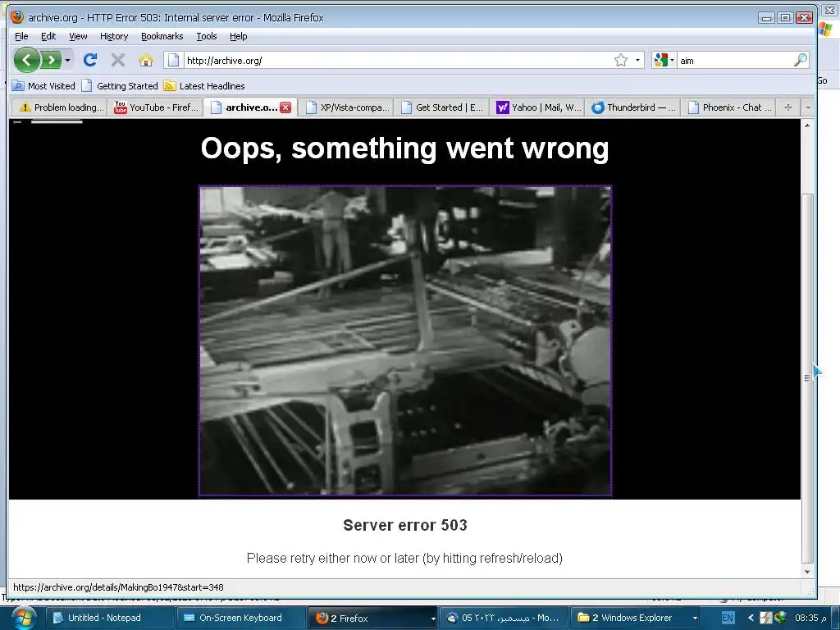
Task: Click the vertical scrollbar thumb
Action: pos(807,377)
